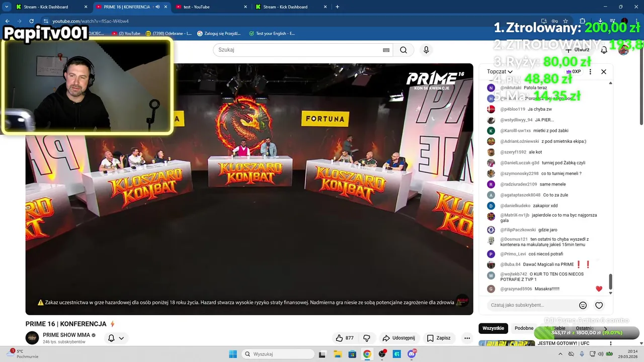Dislike the video

coord(367,338)
